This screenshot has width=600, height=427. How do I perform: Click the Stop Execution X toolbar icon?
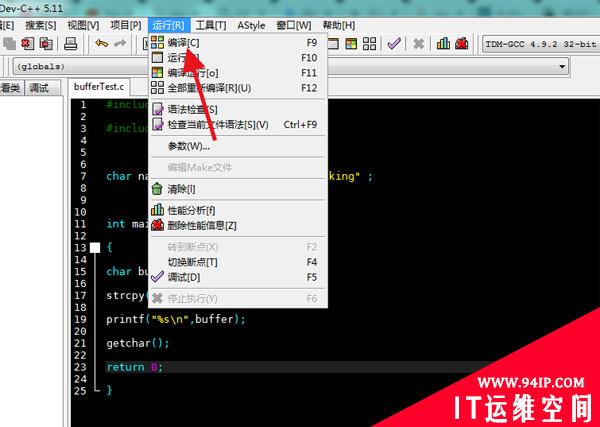419,44
